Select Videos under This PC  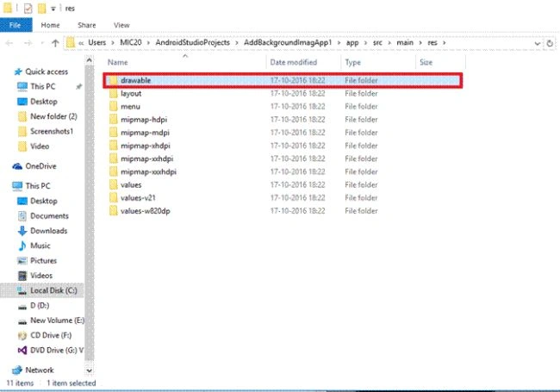coord(41,276)
